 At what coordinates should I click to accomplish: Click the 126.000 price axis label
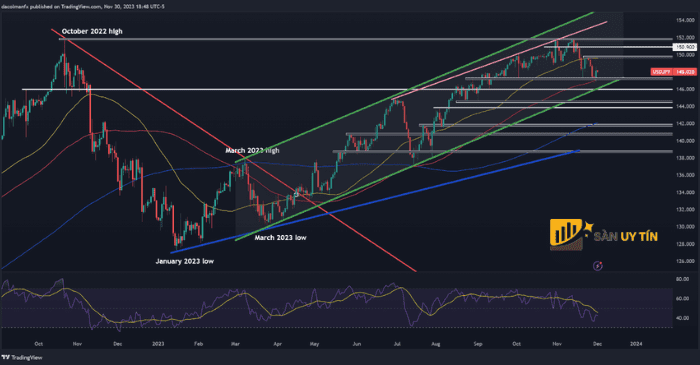click(684, 261)
